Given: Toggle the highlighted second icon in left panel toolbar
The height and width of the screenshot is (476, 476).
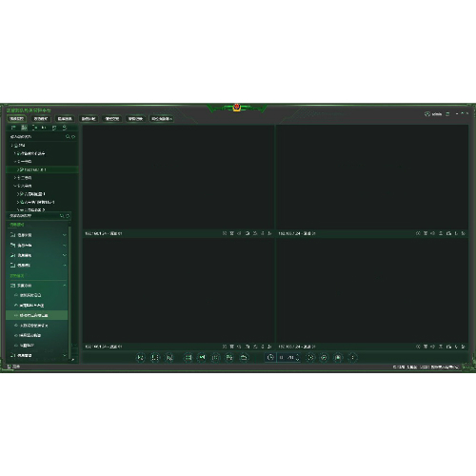Looking at the screenshot, I should [x=24, y=128].
